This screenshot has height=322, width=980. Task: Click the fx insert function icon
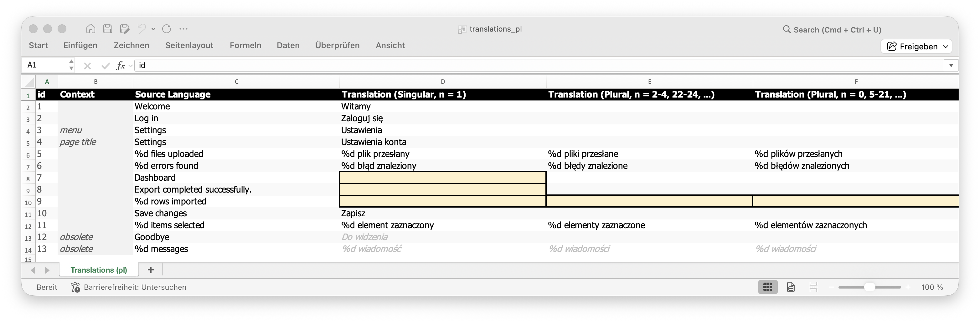(121, 65)
